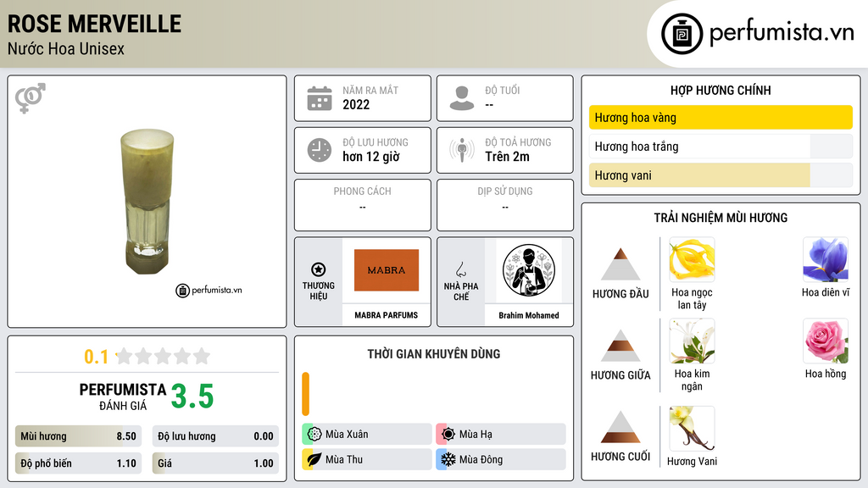
Task: Click the Hương hoa vàng accord bar
Action: [x=721, y=117]
